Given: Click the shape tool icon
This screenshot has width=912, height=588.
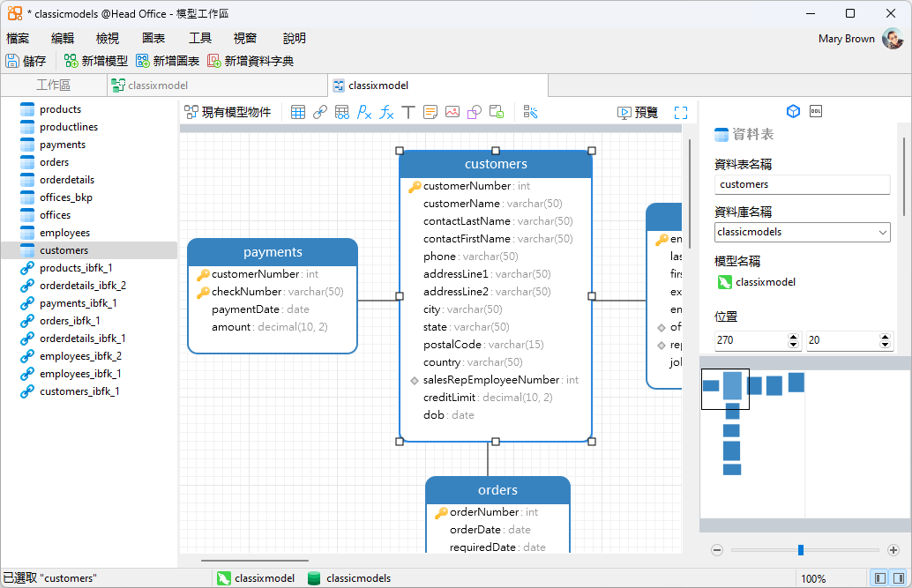Looking at the screenshot, I should [x=475, y=112].
